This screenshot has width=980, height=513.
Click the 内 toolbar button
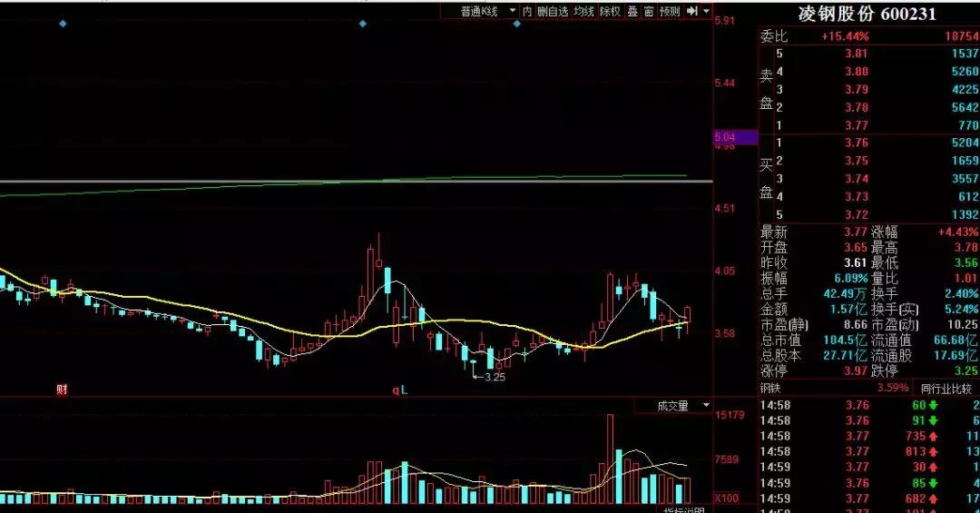(527, 11)
